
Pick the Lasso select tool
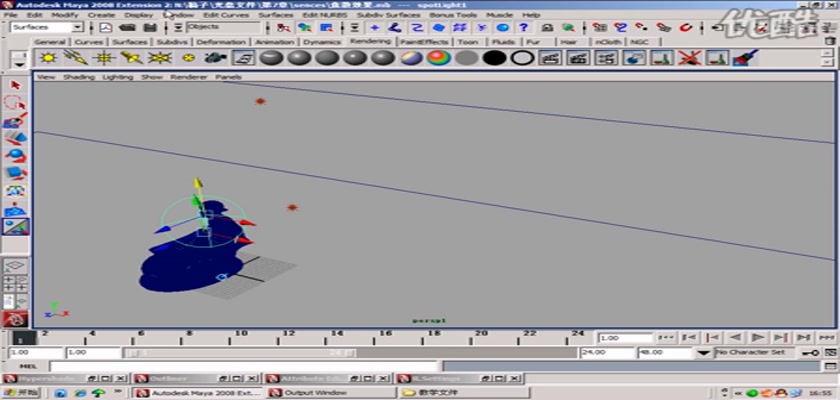pyautogui.click(x=16, y=102)
